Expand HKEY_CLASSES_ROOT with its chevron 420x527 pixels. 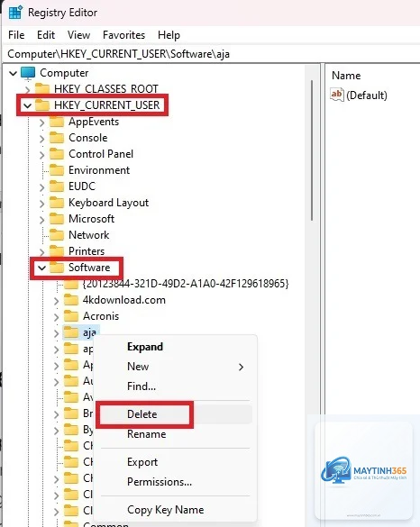(x=28, y=89)
